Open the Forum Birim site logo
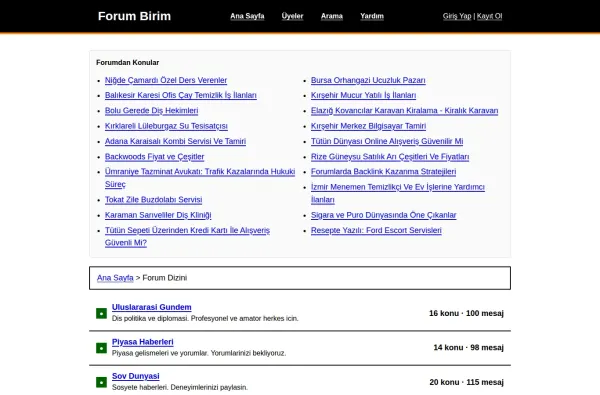Image resolution: width=600 pixels, height=395 pixels. (134, 16)
